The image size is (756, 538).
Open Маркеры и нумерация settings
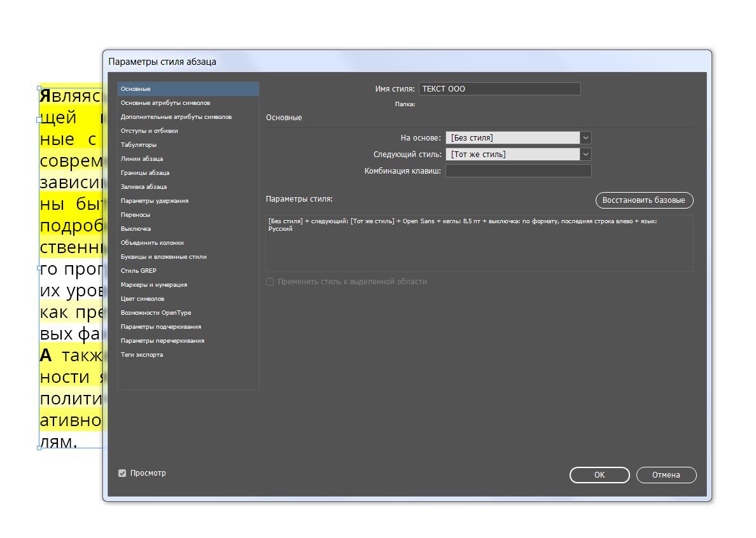pyautogui.click(x=188, y=284)
